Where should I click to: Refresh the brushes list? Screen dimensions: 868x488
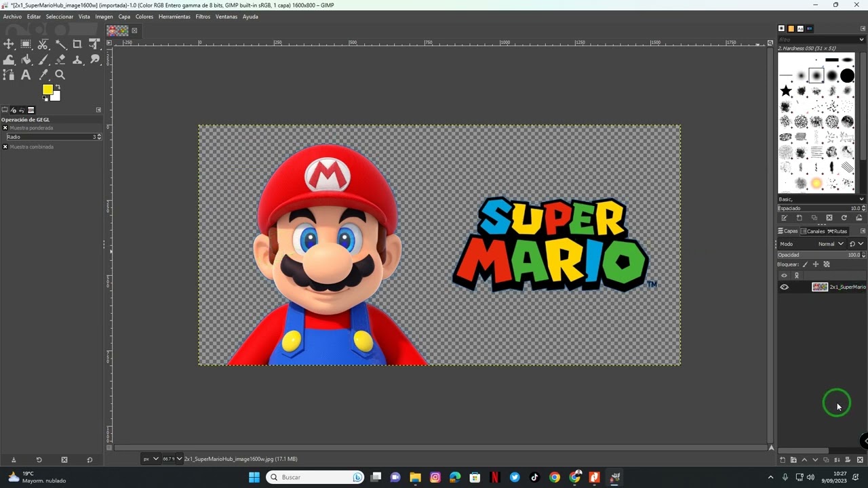[844, 218]
